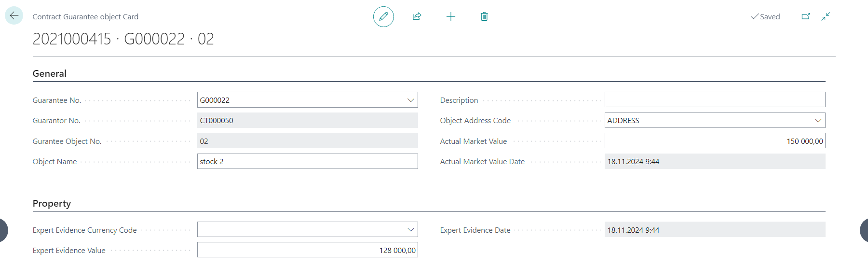
Task: Collapse the Property section header
Action: (x=52, y=203)
